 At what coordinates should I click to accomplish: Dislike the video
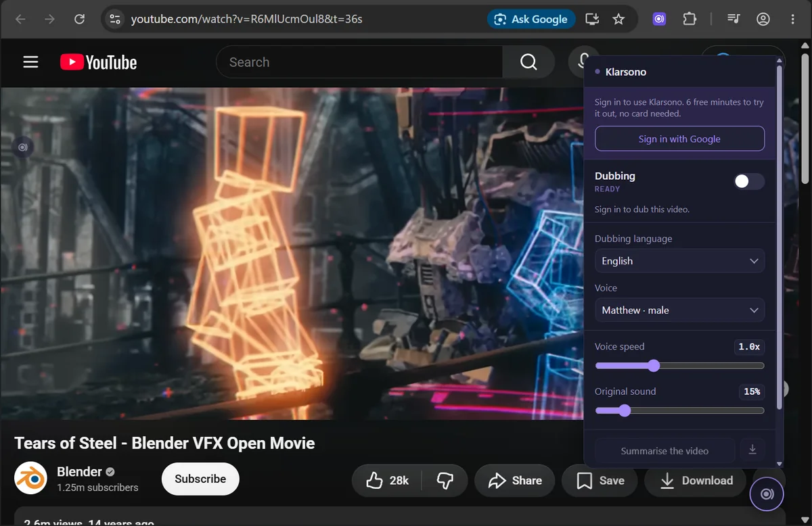[x=445, y=481]
